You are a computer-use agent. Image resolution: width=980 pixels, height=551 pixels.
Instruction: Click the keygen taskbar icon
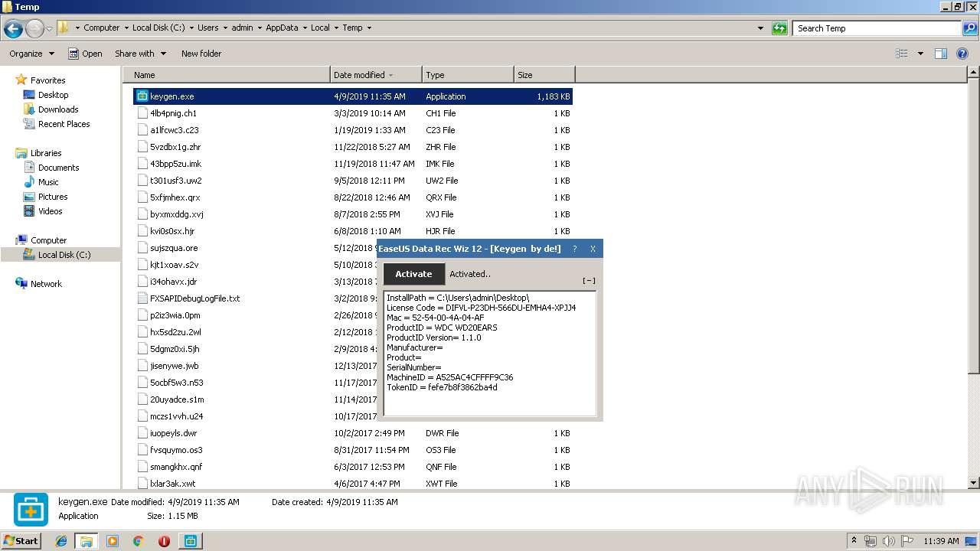tap(190, 541)
